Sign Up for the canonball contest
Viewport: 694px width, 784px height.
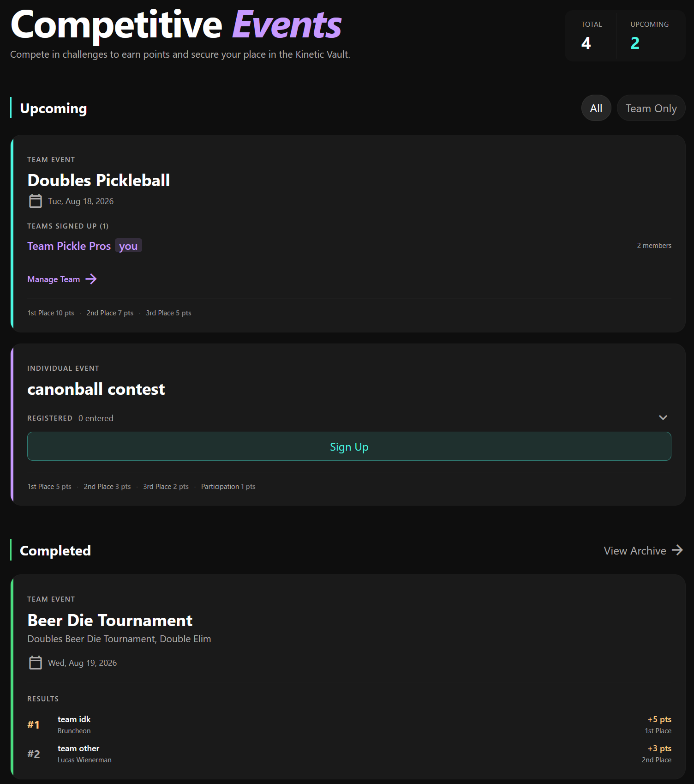pyautogui.click(x=348, y=446)
